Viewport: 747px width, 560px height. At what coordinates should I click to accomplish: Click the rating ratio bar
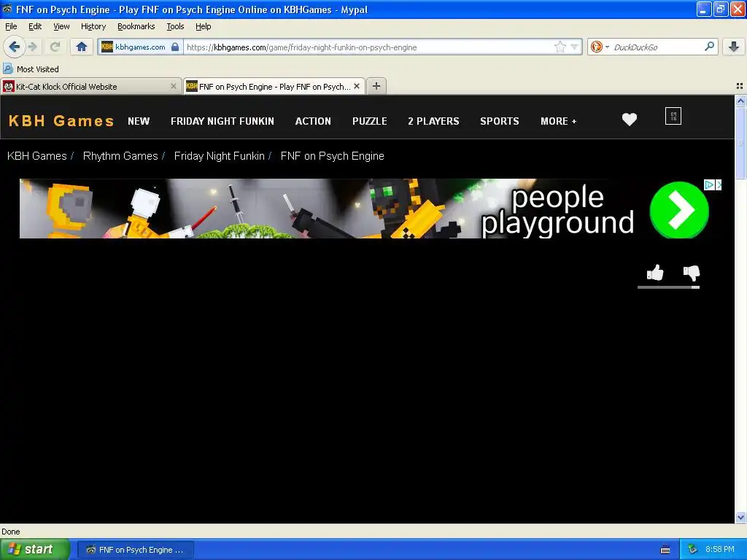click(668, 287)
